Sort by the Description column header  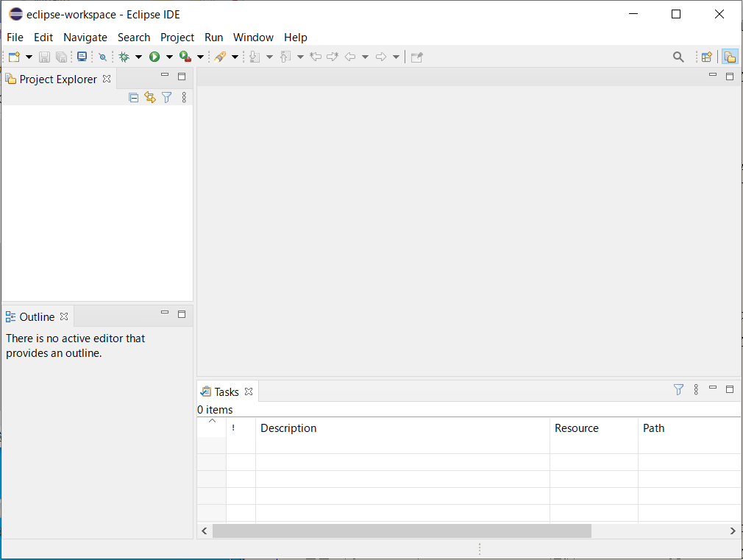coord(402,428)
